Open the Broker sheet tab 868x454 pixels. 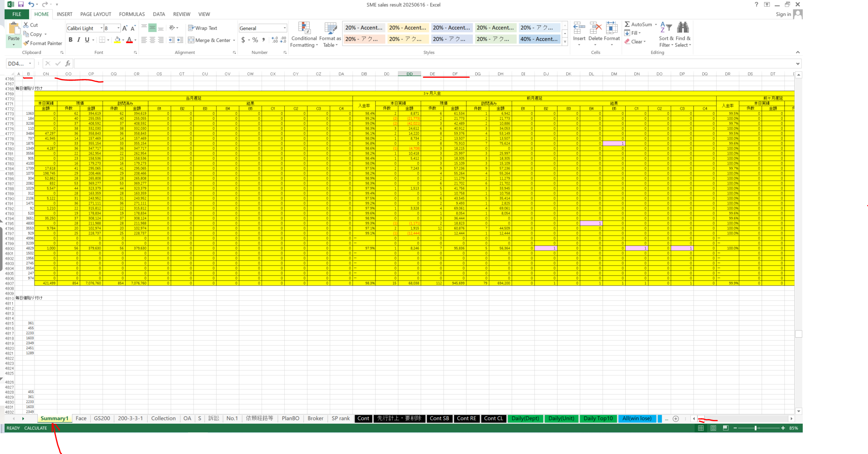(315, 419)
